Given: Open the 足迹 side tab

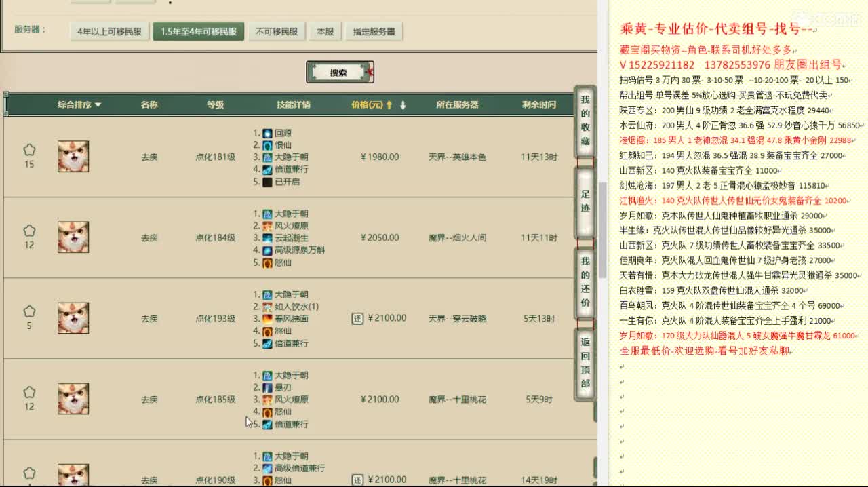Looking at the screenshot, I should 585,201.
